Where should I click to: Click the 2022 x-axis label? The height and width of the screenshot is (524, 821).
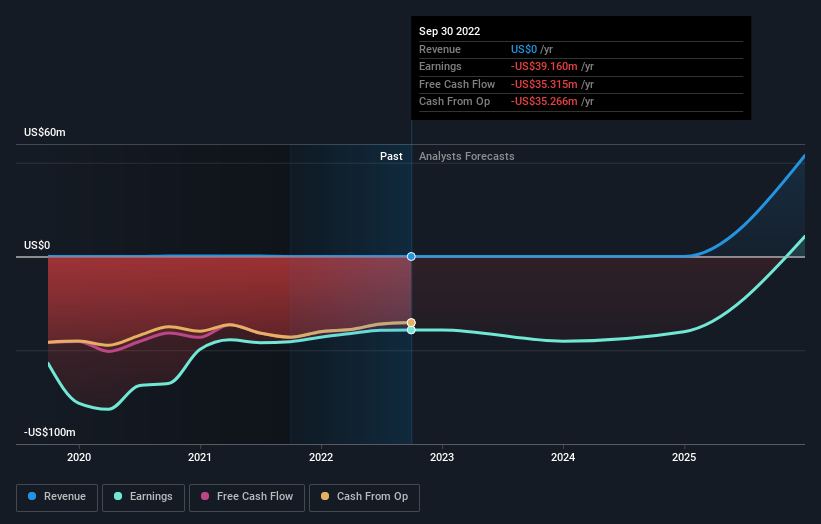tap(321, 458)
